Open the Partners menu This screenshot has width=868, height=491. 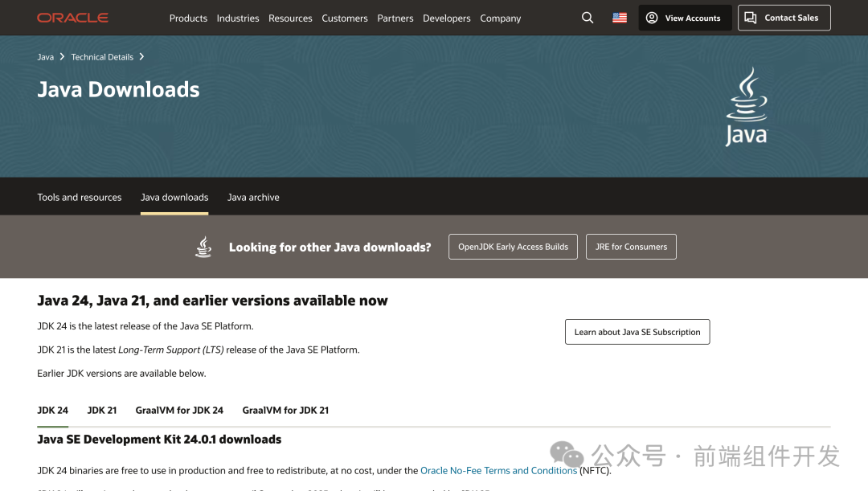(395, 18)
